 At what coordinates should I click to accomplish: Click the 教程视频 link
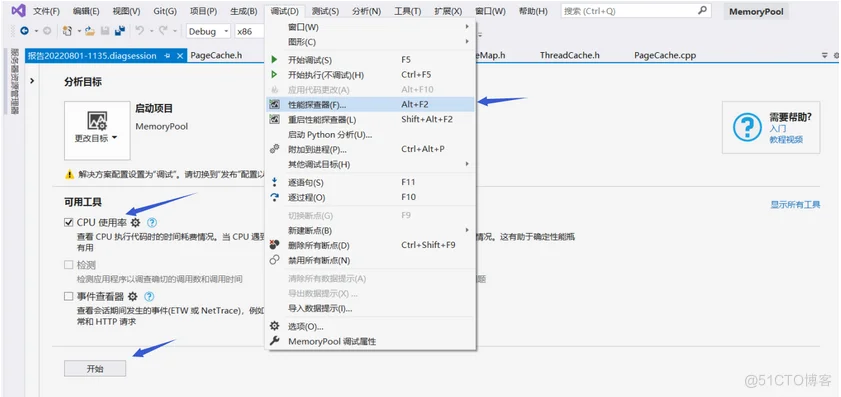[x=786, y=139]
